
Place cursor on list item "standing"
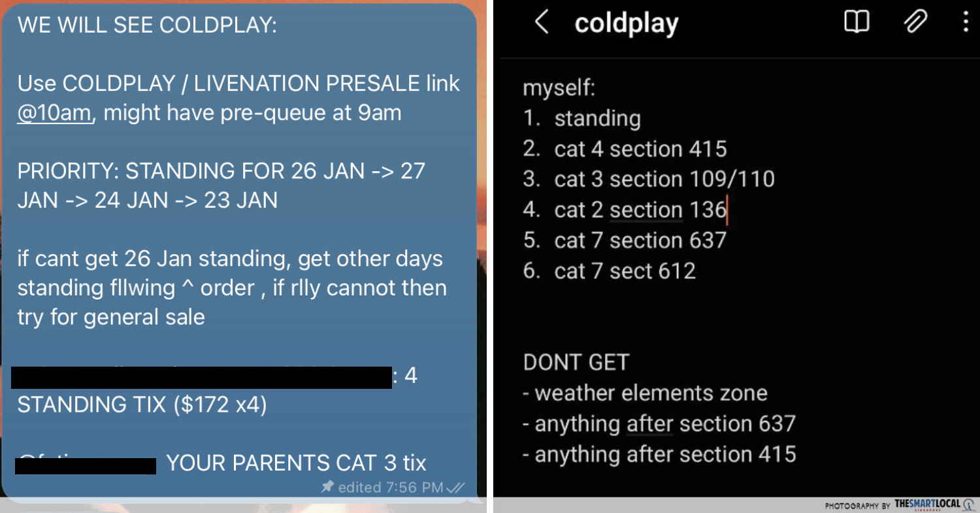pyautogui.click(x=597, y=118)
